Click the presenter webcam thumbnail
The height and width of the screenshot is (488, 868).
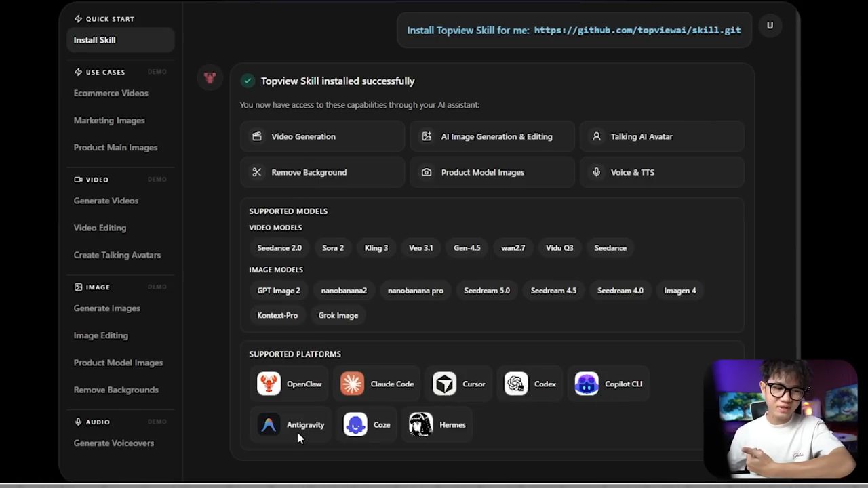782,418
